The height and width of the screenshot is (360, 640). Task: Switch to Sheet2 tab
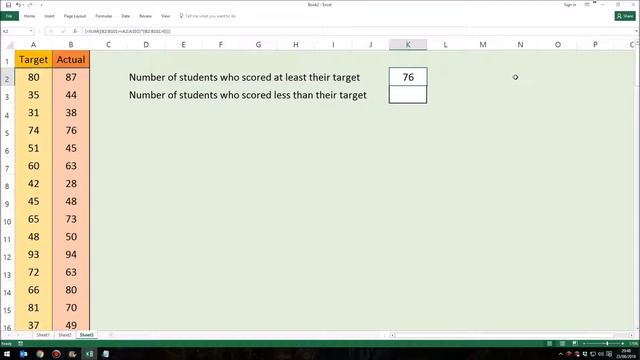coord(64,335)
